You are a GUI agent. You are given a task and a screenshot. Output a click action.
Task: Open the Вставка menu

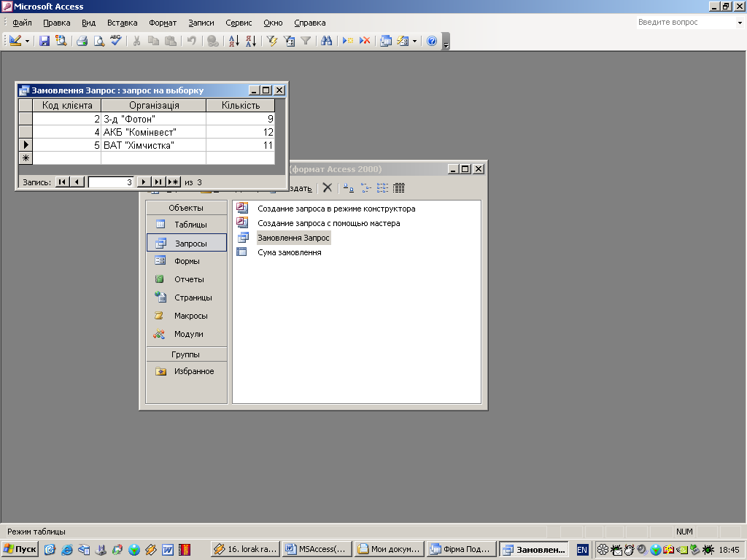[x=123, y=23]
